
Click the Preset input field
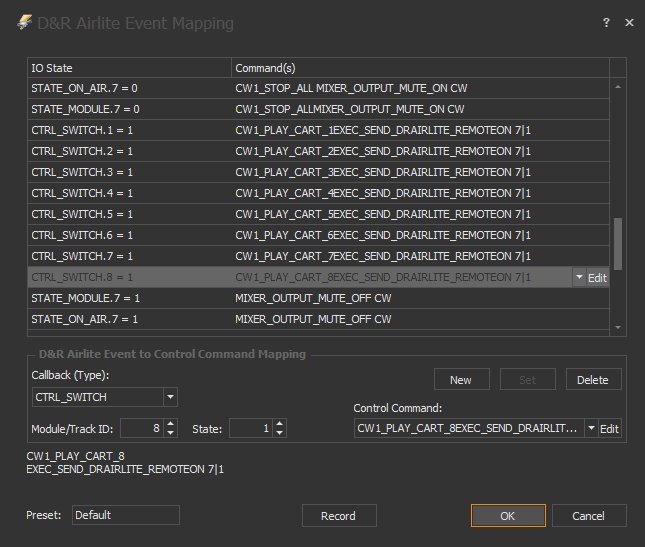[125, 515]
